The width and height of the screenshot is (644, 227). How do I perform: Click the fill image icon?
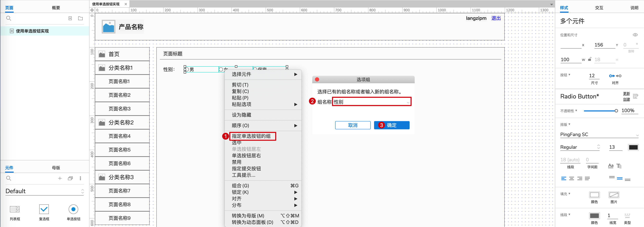[x=614, y=195]
